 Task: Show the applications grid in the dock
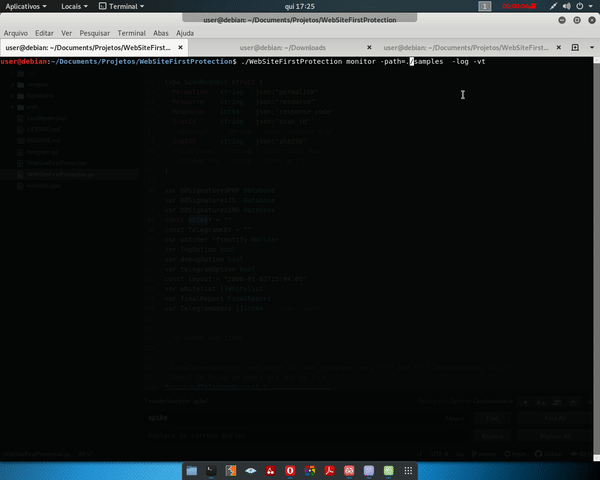point(407,469)
